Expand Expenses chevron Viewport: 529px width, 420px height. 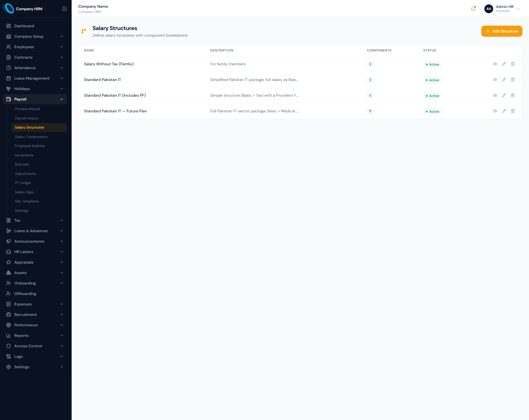[62, 304]
